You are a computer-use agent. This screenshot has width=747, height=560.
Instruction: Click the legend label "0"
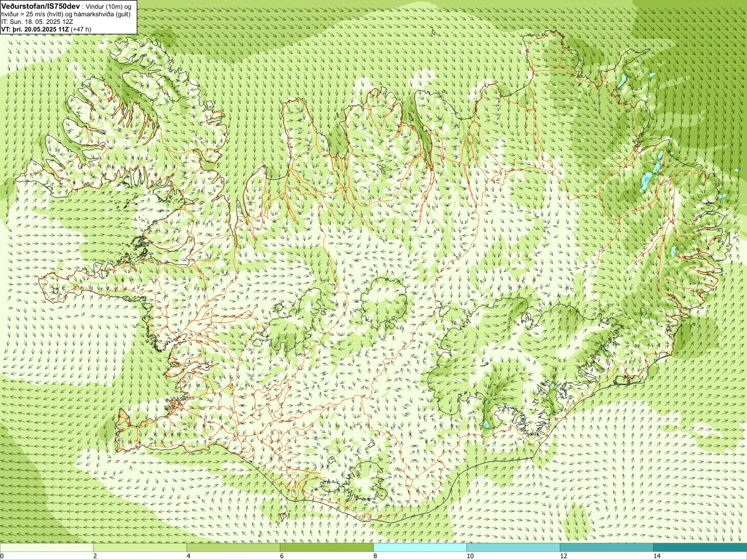point(2,556)
